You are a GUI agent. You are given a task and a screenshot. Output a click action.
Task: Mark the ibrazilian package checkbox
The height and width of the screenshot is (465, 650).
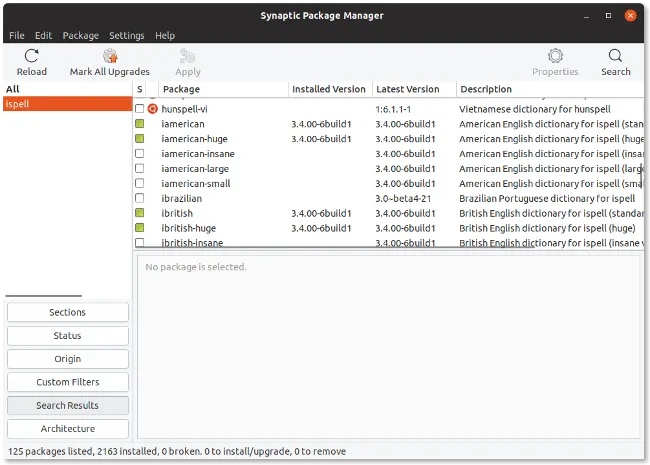(140, 199)
